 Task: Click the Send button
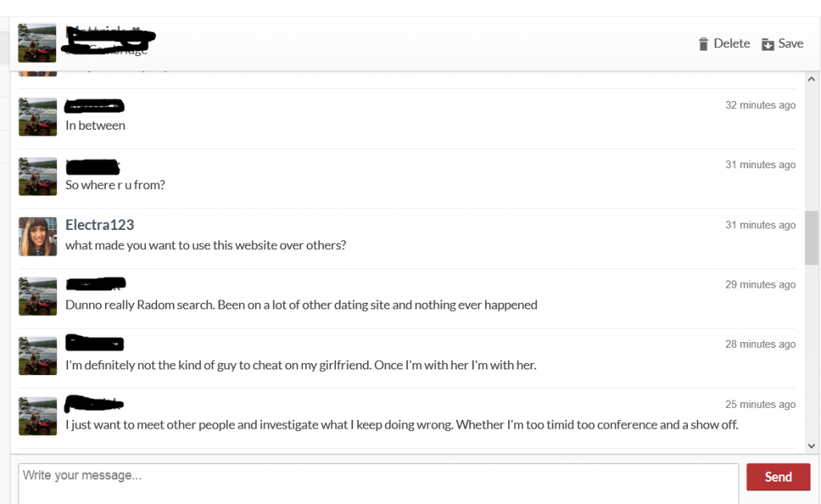[778, 477]
